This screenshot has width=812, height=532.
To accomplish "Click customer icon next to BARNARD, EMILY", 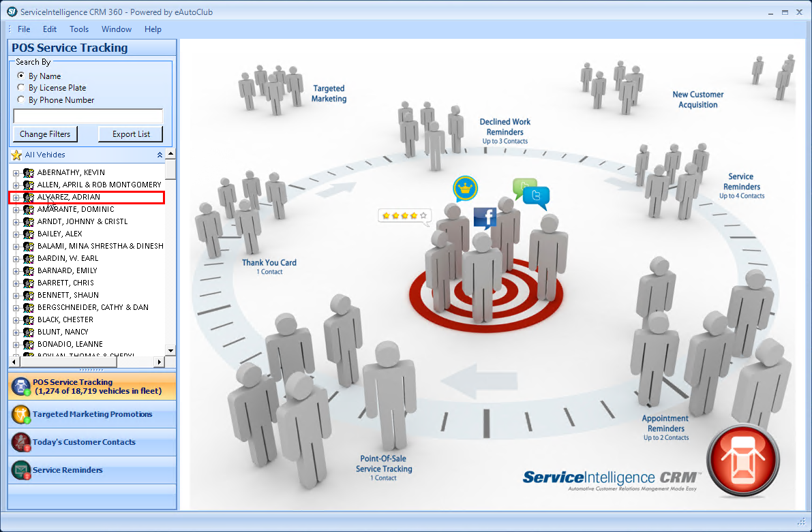I will pos(29,270).
